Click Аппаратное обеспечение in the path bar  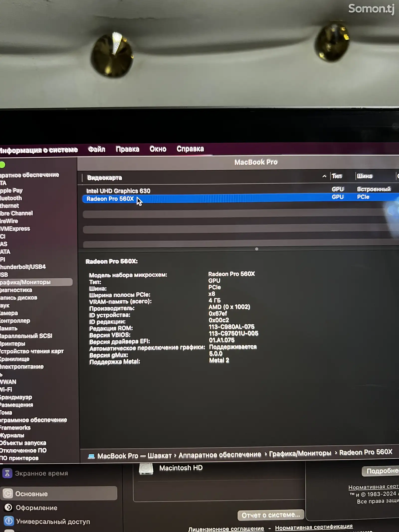point(220,455)
